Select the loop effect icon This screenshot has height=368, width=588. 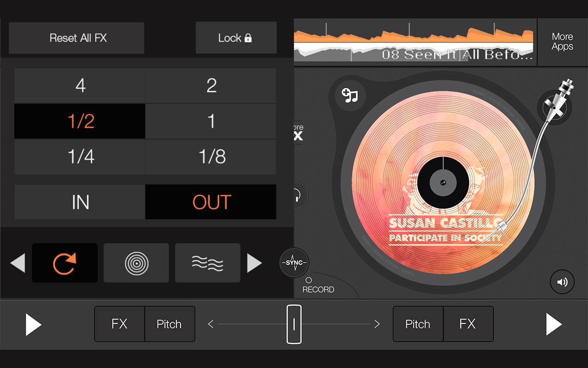64,263
